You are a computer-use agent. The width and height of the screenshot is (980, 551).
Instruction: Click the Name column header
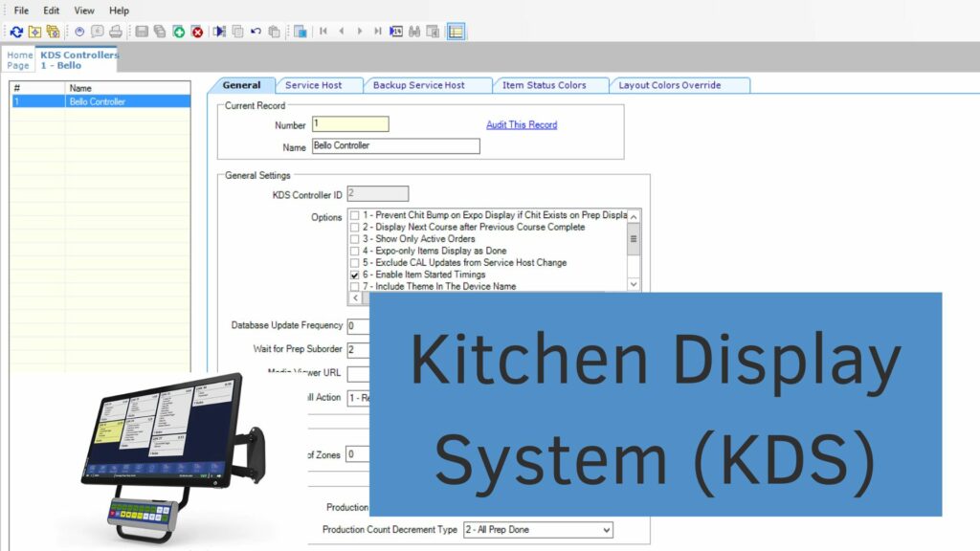click(128, 88)
